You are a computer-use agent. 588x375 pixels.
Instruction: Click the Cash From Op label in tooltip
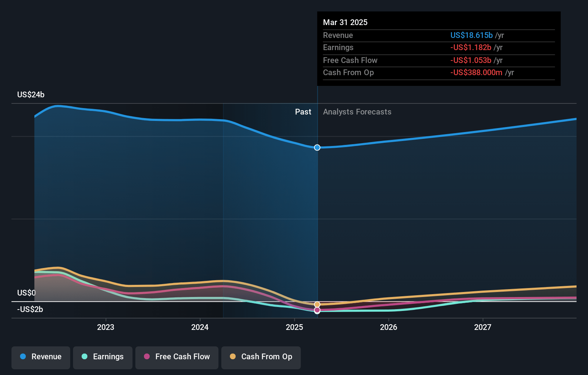click(348, 72)
